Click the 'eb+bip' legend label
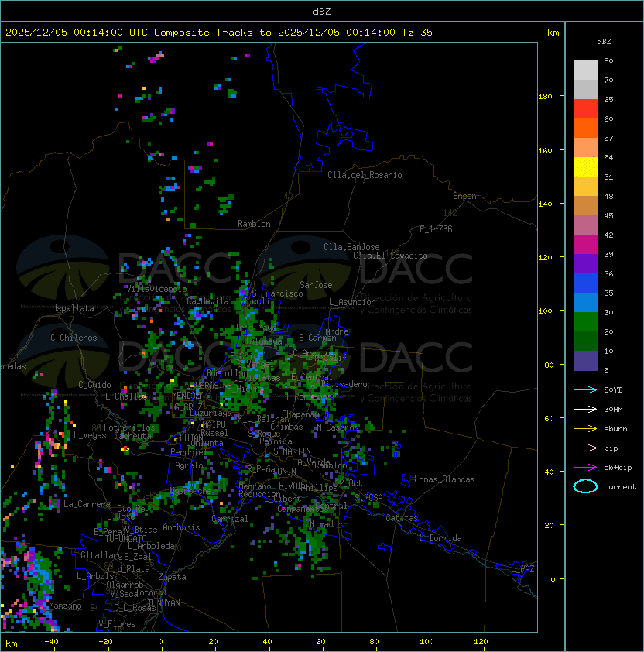 pos(618,468)
